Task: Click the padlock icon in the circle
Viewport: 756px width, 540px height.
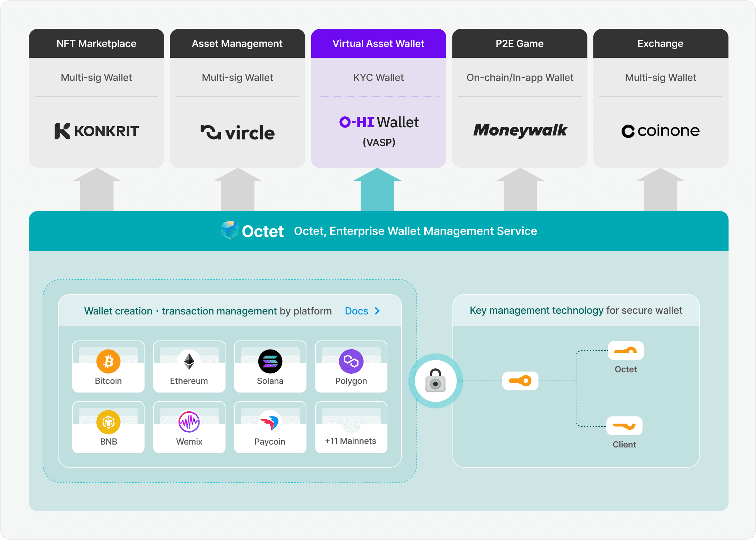Action: pyautogui.click(x=435, y=381)
